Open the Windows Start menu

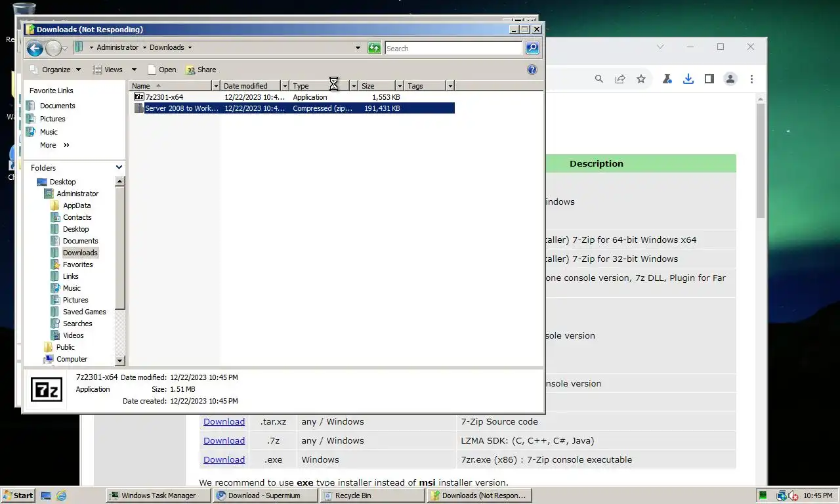tap(18, 495)
